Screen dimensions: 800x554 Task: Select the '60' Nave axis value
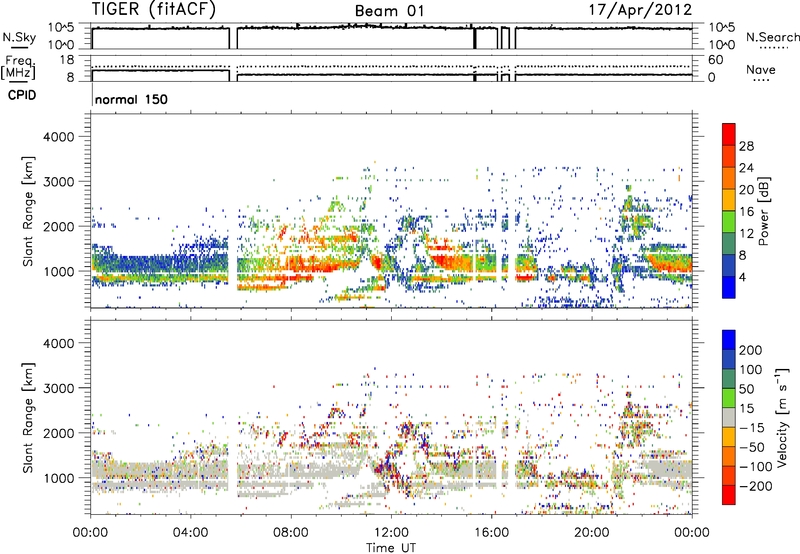click(x=715, y=60)
